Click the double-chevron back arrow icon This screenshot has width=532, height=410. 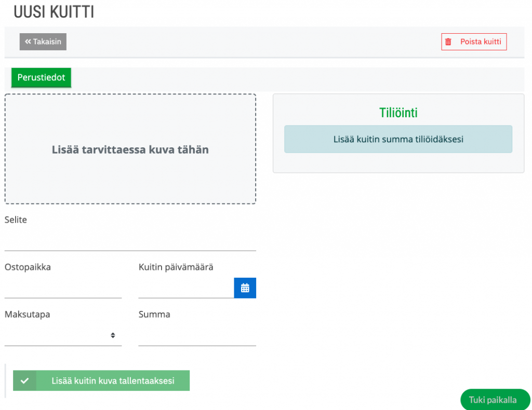[x=28, y=42]
